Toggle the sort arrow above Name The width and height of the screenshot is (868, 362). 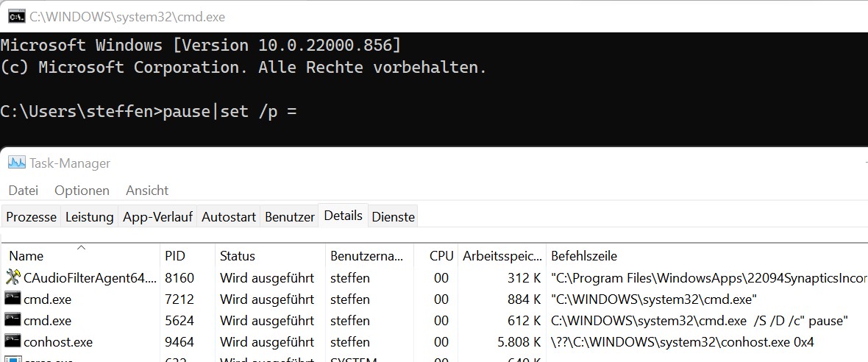pyautogui.click(x=81, y=247)
